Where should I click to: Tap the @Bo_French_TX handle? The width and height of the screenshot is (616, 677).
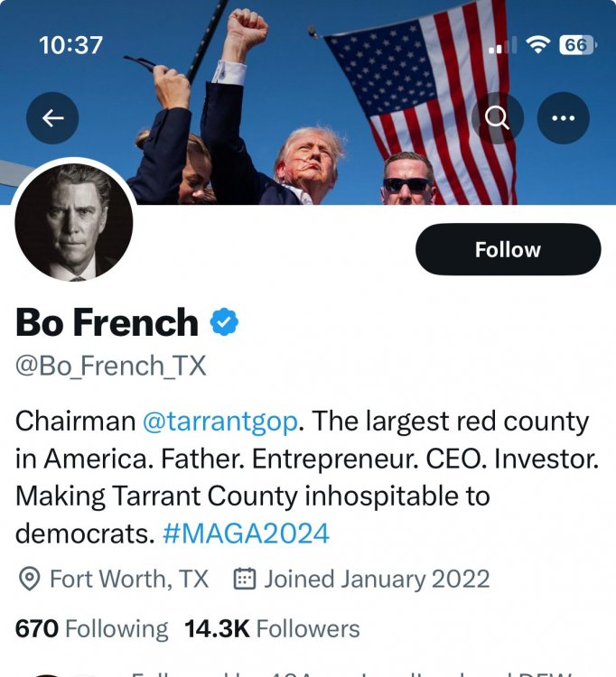tap(111, 366)
